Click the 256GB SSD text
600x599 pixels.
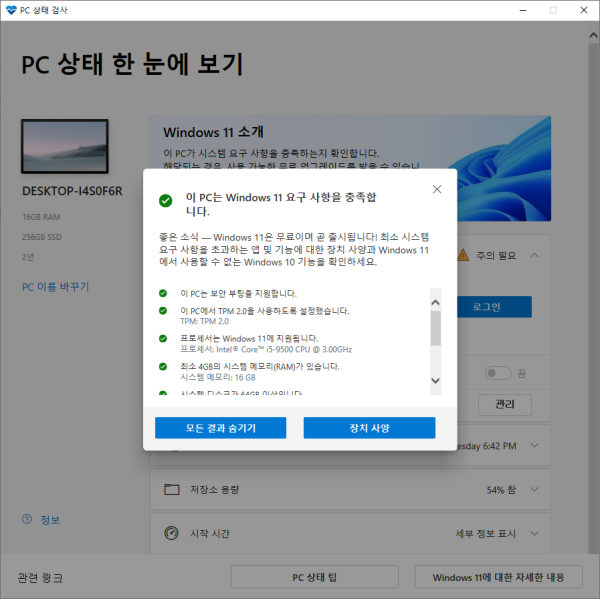[x=41, y=237]
